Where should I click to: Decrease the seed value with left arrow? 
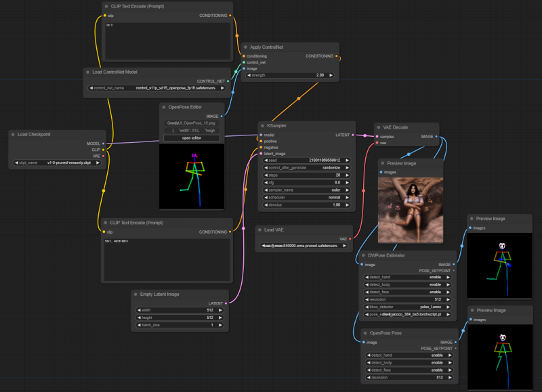pos(266,160)
